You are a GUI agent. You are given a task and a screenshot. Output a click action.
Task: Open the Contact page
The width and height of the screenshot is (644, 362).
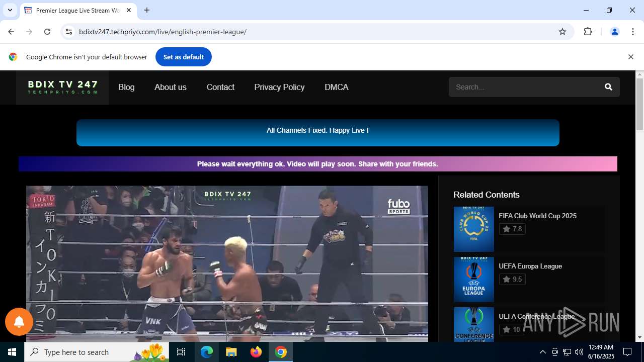pos(220,87)
